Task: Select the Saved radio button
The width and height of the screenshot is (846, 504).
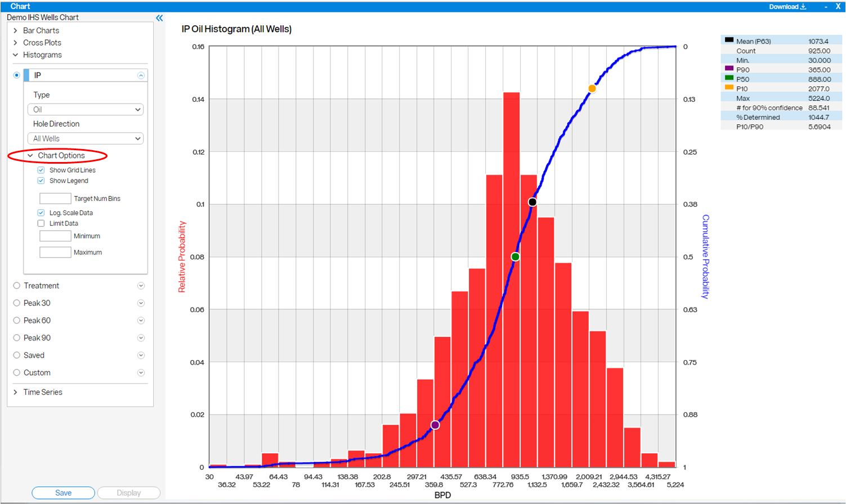Action: (x=17, y=355)
